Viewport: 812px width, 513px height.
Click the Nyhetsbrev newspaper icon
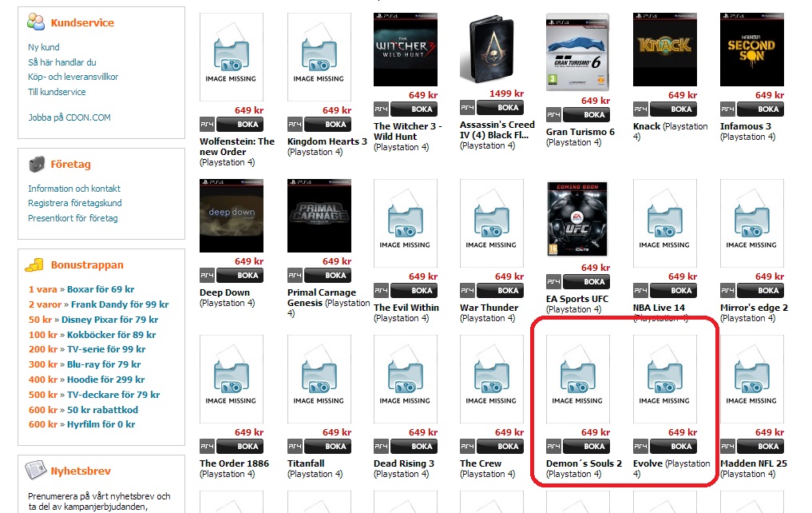[x=35, y=471]
